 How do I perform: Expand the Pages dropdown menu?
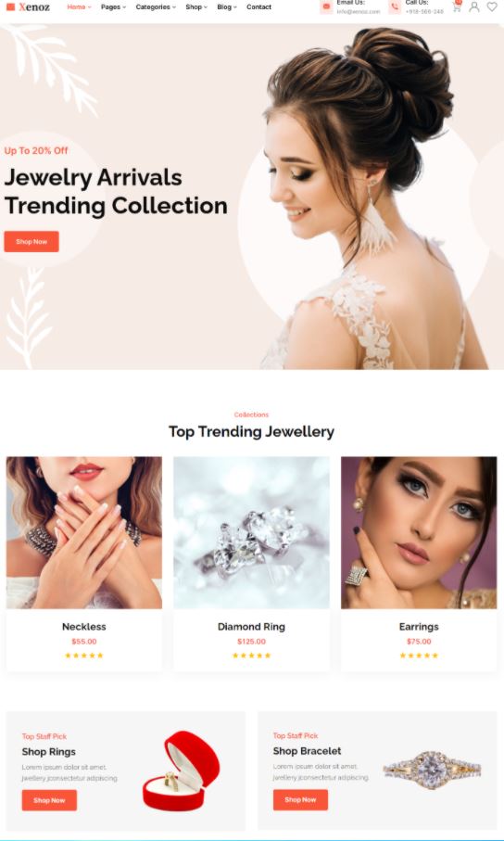[113, 7]
